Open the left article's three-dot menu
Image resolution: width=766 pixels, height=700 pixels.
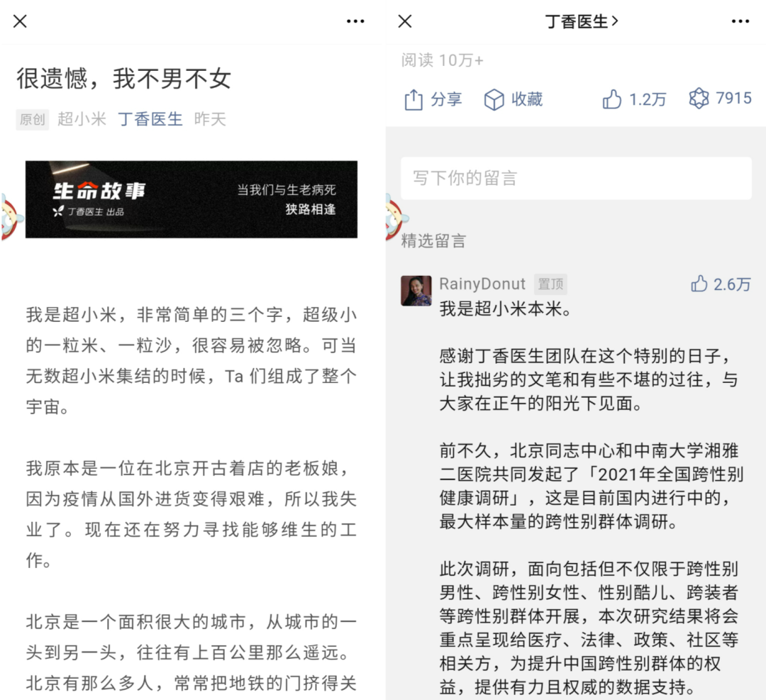point(355,21)
